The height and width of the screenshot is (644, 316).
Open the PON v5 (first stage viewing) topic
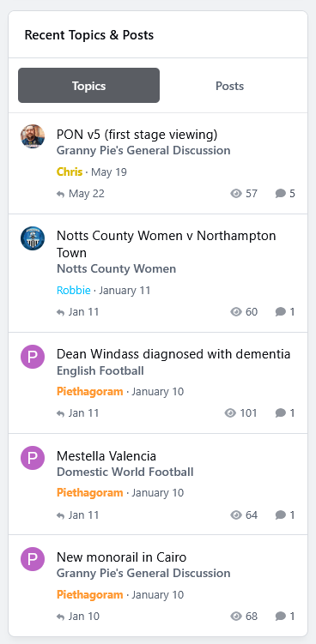point(137,135)
